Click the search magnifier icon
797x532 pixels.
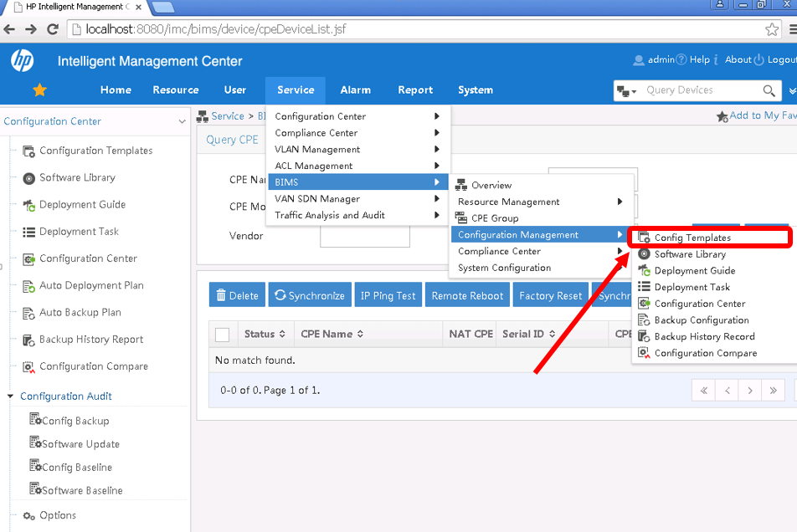(769, 91)
